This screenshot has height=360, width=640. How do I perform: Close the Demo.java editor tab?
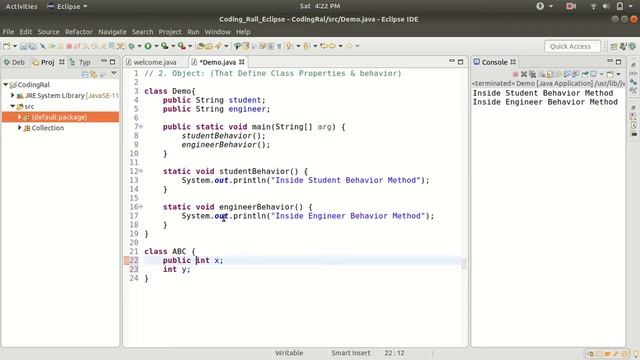(x=242, y=62)
